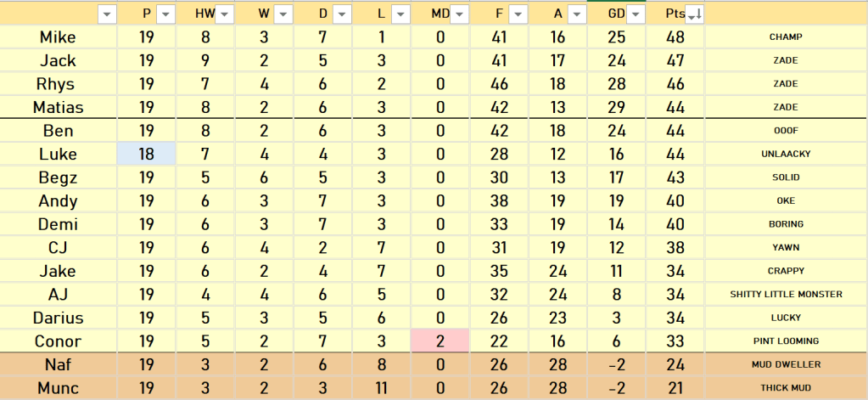This screenshot has width=868, height=400.
Task: Open the Pts column sort filter button
Action: tap(693, 14)
